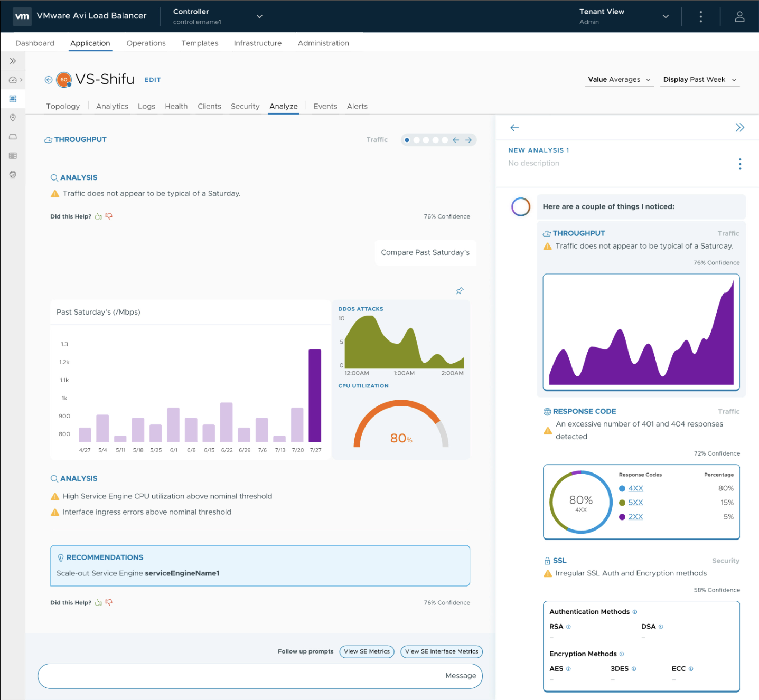This screenshot has width=759, height=700.
Task: Click the EDIT link beside VS-Shifu
Action: pos(153,80)
